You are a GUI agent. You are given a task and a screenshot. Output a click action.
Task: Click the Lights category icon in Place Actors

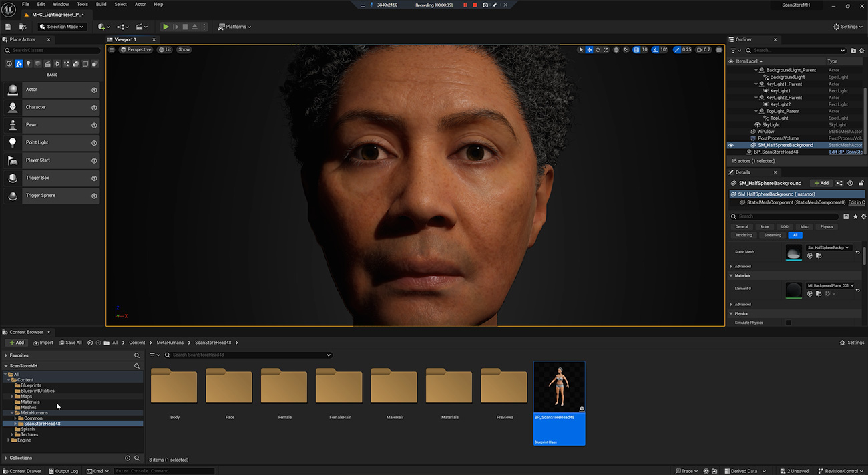[x=28, y=64]
